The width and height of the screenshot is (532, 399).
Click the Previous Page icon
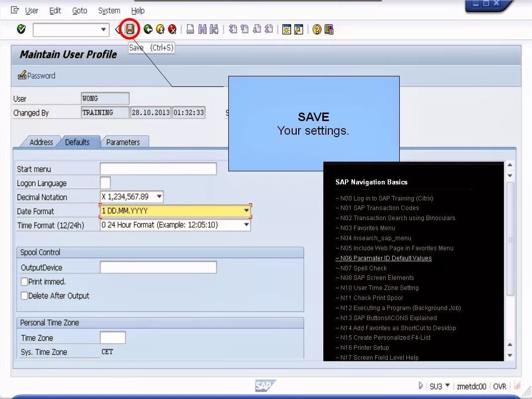click(x=244, y=30)
